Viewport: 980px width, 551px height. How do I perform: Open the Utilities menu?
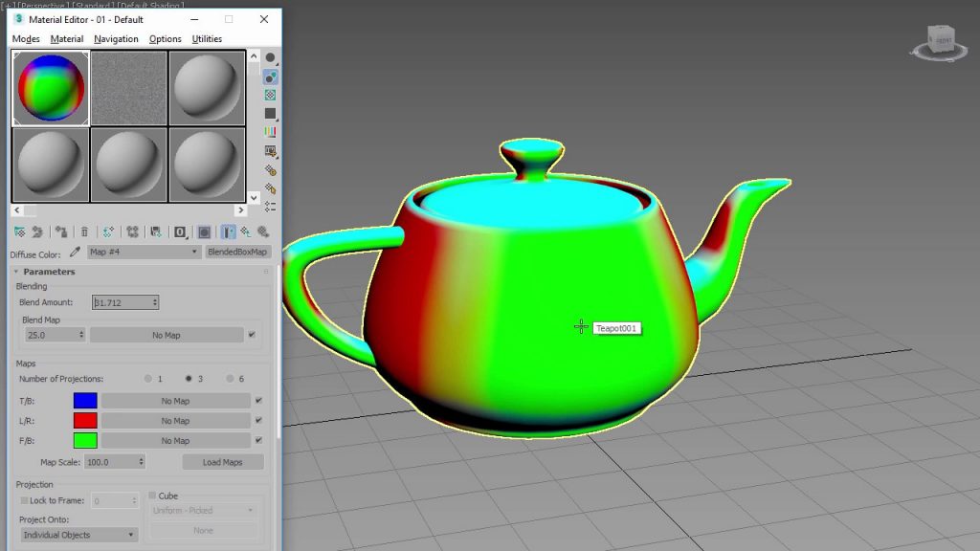(206, 38)
